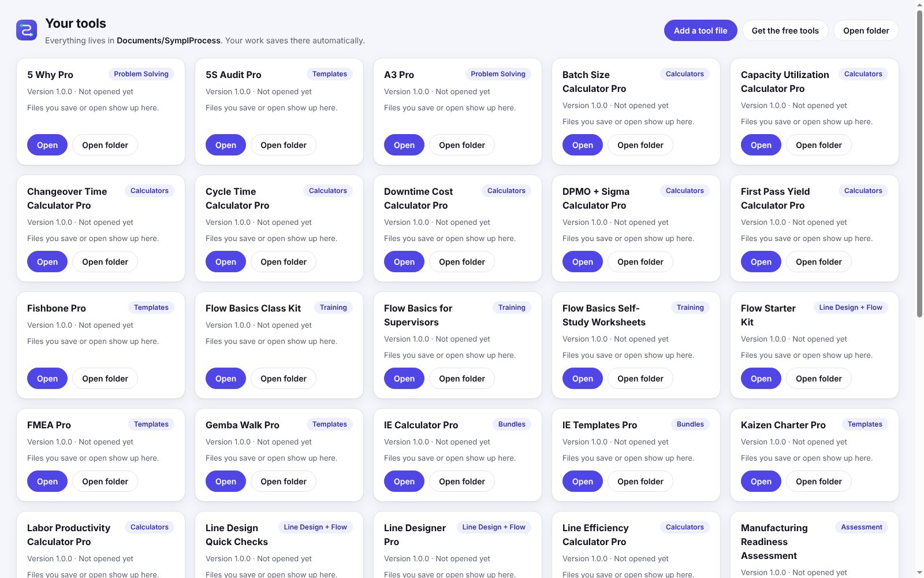Launch Gemba Walk Pro
The height and width of the screenshot is (578, 924).
pos(226,481)
